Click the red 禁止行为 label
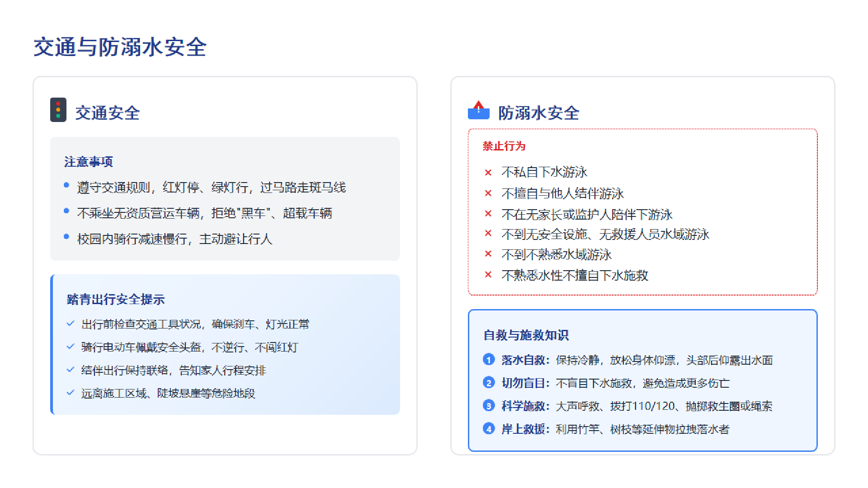The width and height of the screenshot is (868, 488). coord(504,146)
